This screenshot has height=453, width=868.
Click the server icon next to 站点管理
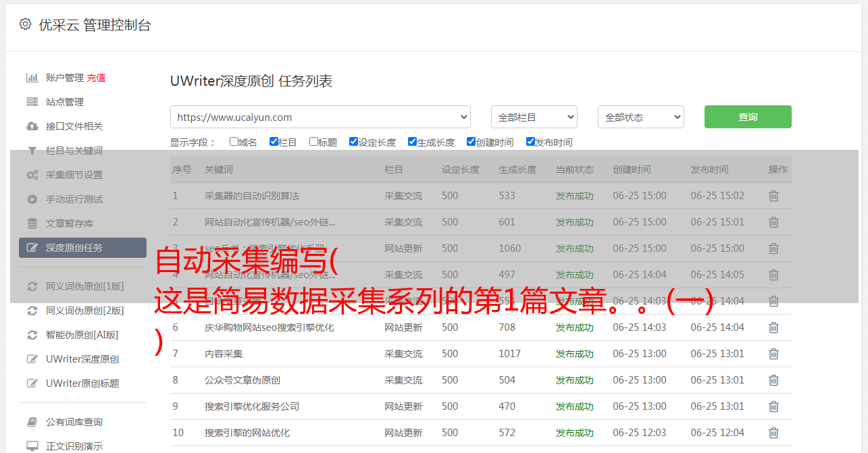coord(32,102)
